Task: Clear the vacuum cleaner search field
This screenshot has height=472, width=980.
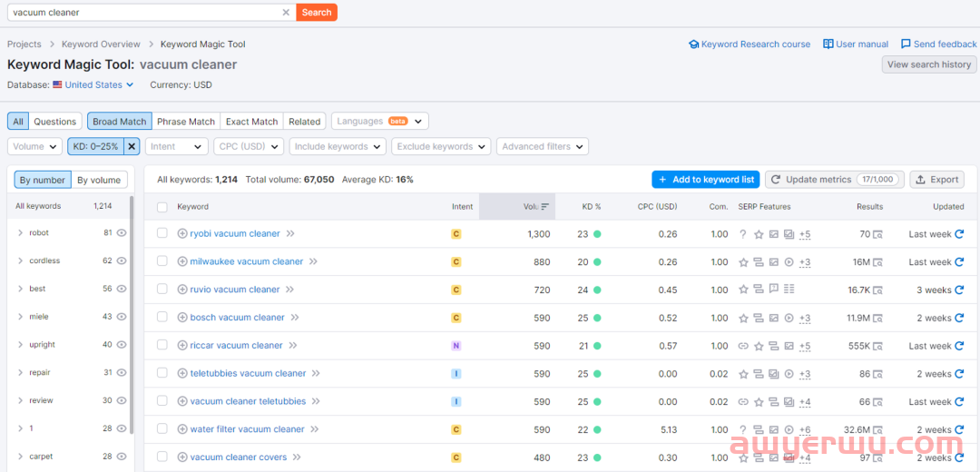Action: pos(286,13)
